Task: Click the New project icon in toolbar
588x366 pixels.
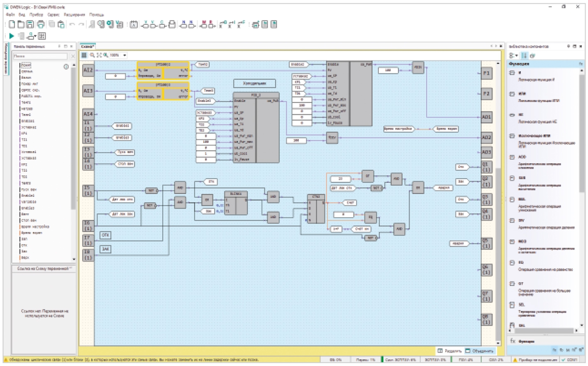Action: [x=12, y=24]
